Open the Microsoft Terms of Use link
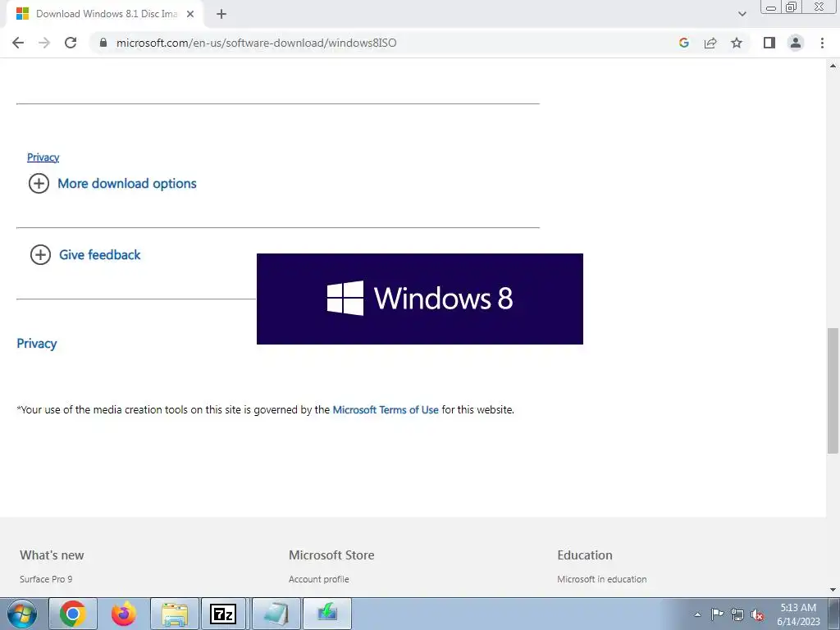 point(386,410)
